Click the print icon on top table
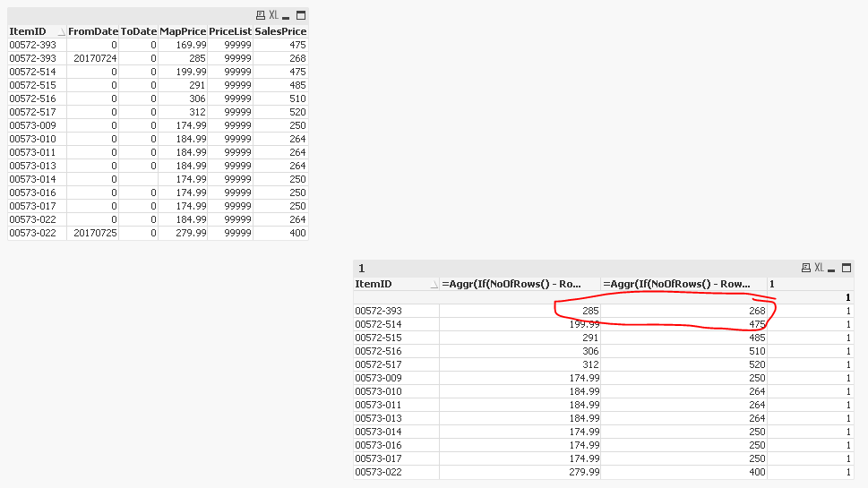Viewport: 868px width, 488px height. pos(260,15)
